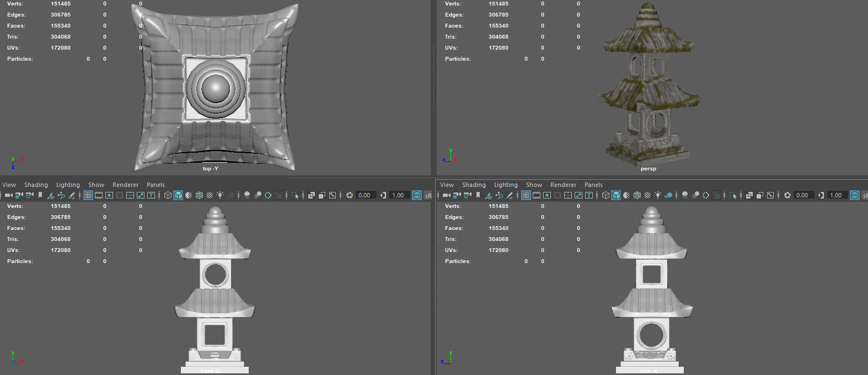Toggle Resolution Gate in front view panel toolbar

[x=109, y=195]
